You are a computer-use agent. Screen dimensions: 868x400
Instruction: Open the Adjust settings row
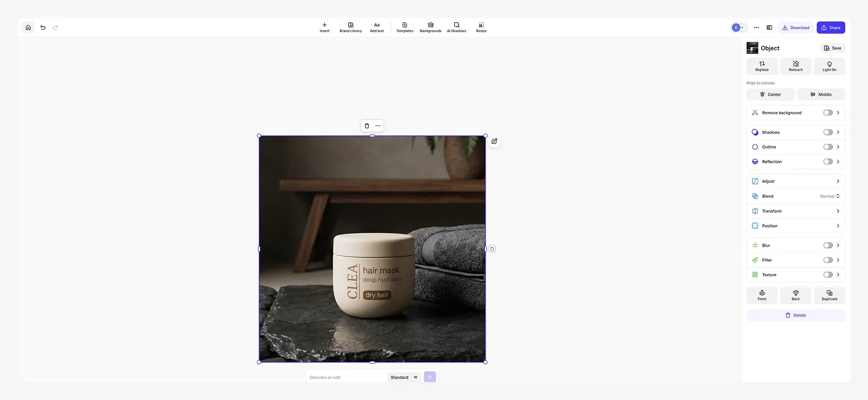point(796,182)
